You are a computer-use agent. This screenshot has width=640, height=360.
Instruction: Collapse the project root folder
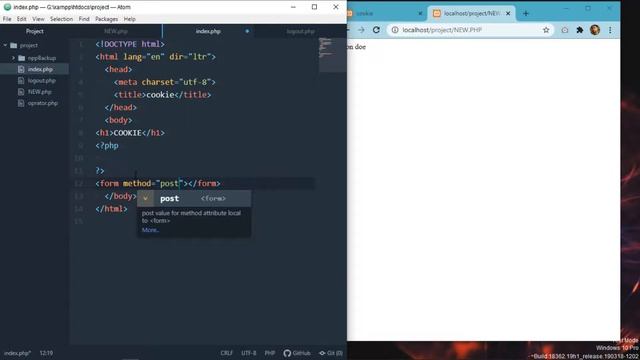(5, 45)
